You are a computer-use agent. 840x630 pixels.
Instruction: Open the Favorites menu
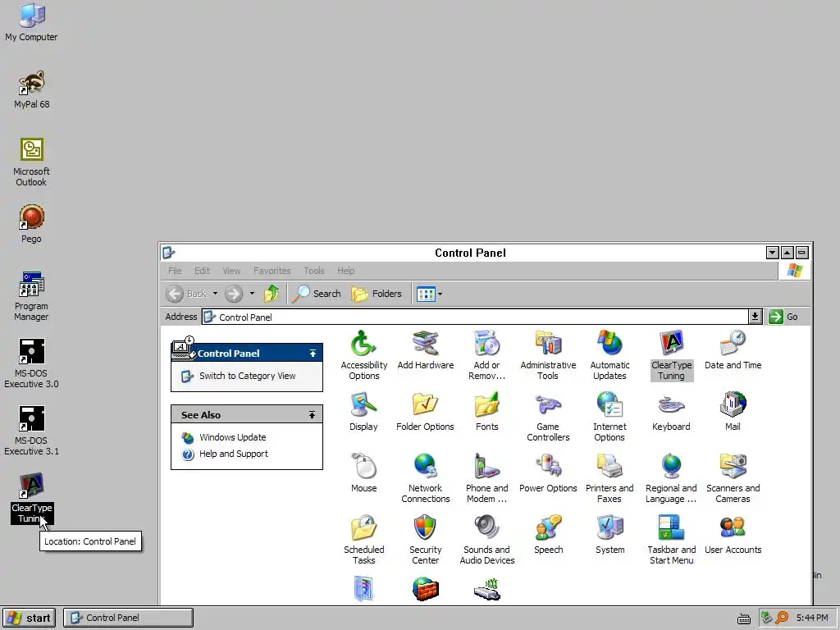(272, 271)
